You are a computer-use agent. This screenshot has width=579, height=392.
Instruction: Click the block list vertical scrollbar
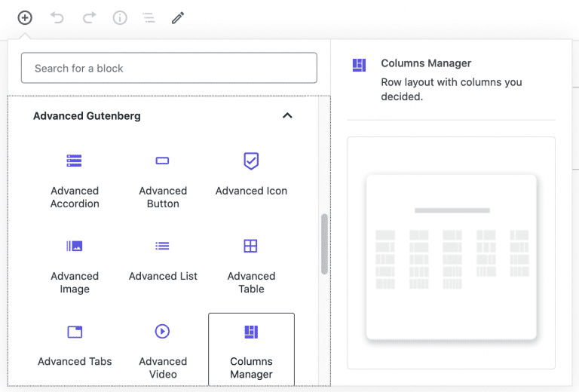(325, 244)
